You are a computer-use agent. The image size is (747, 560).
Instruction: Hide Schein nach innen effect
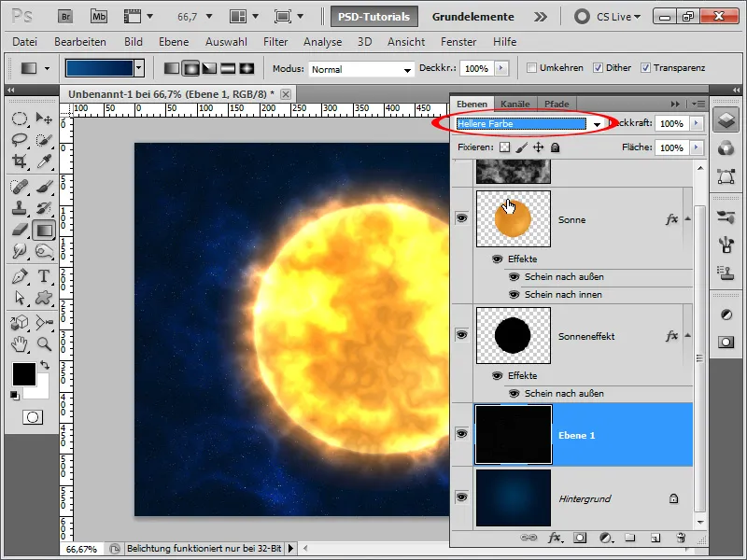514,294
